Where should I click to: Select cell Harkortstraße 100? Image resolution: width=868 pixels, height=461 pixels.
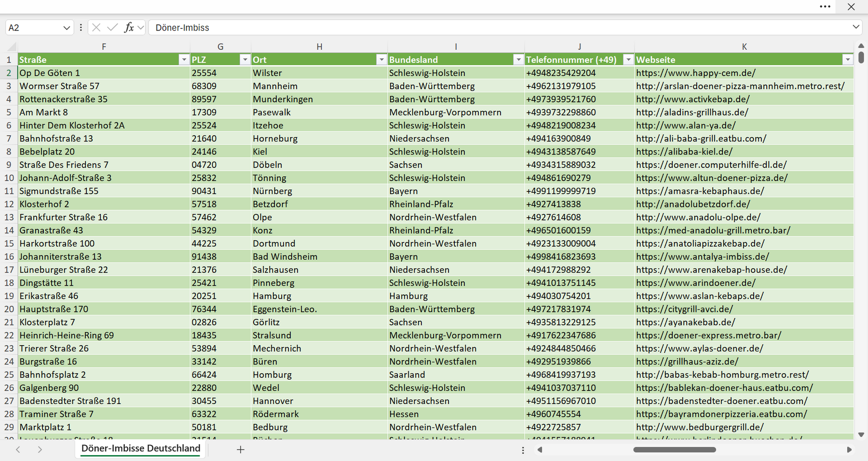coord(104,243)
